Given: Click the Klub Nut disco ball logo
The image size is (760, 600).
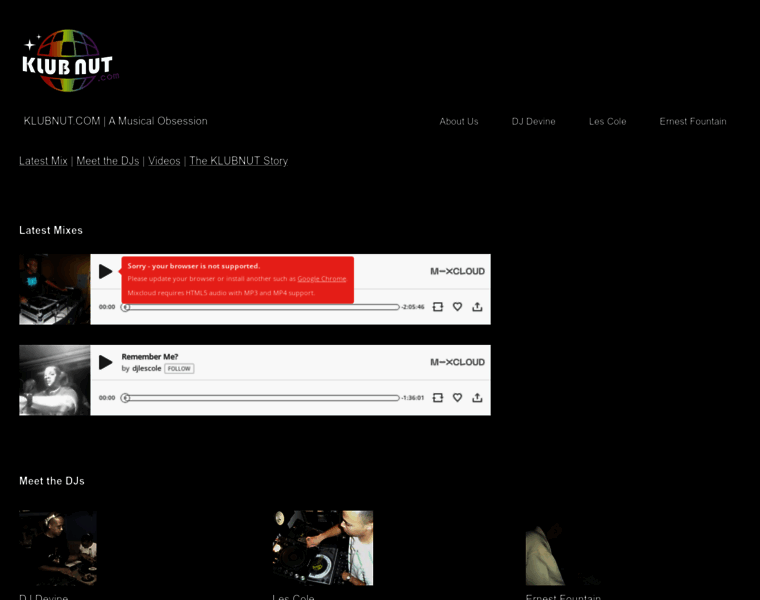Looking at the screenshot, I should click(69, 61).
